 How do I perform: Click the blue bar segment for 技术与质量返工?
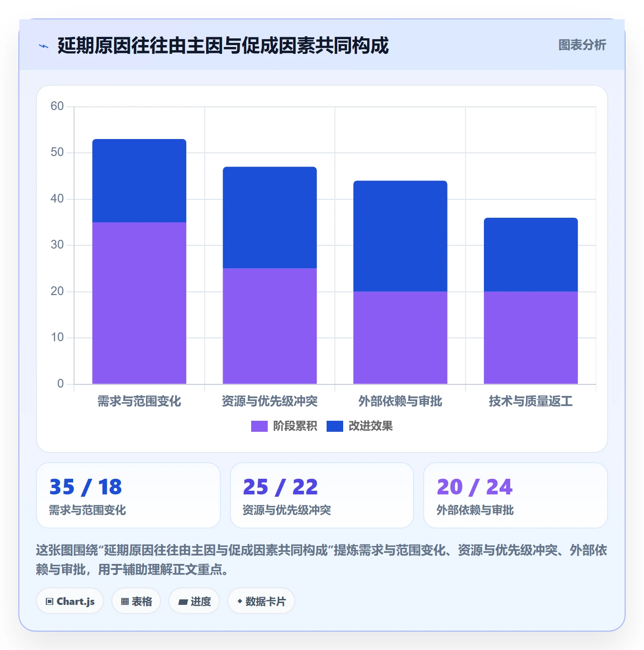pos(531,255)
